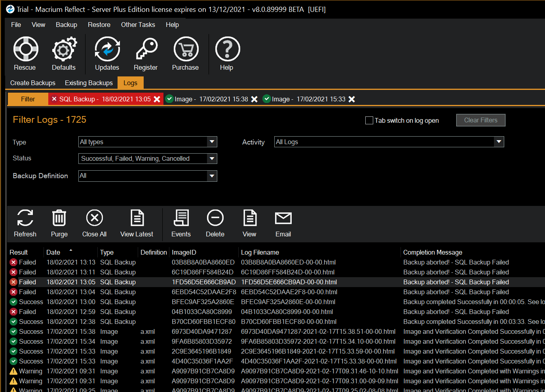
Task: Open the Other Tasks menu
Action: coord(138,25)
